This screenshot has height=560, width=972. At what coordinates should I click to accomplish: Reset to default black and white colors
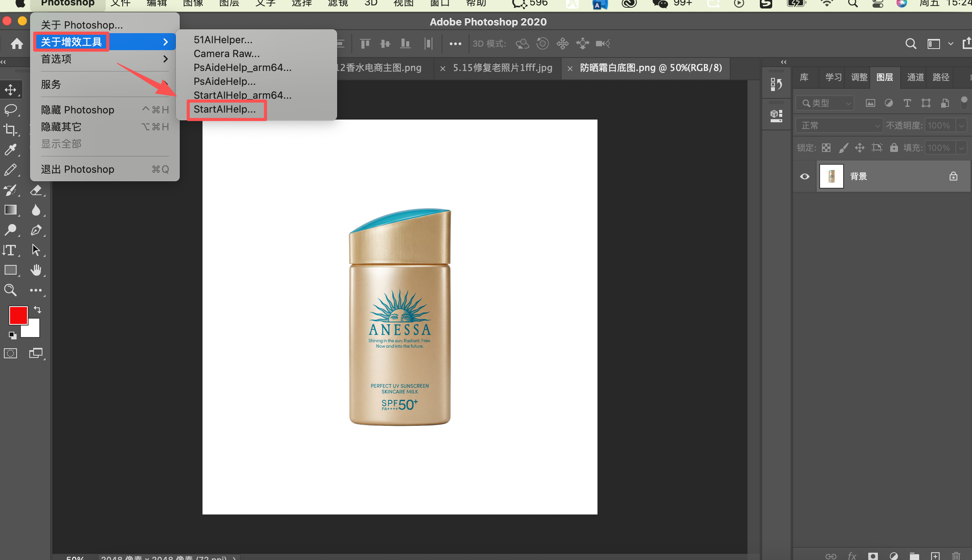point(13,335)
